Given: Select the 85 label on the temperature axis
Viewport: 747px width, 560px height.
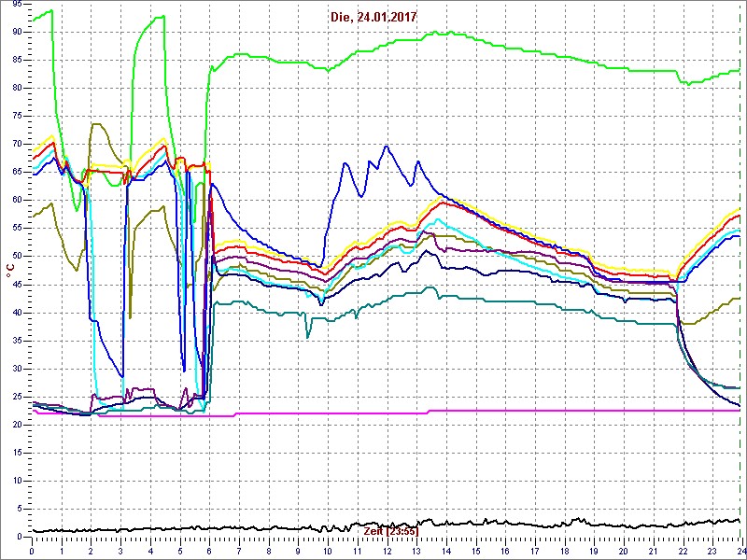Looking at the screenshot, I should [x=17, y=60].
